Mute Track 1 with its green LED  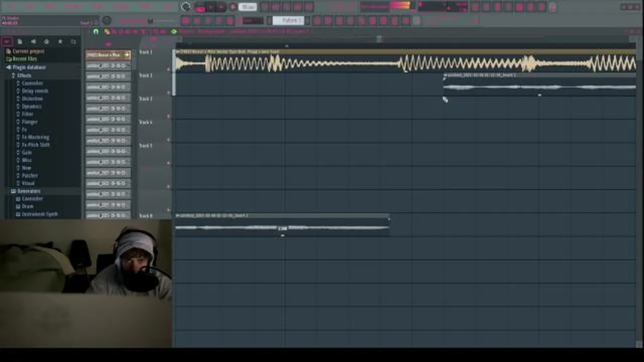(169, 69)
